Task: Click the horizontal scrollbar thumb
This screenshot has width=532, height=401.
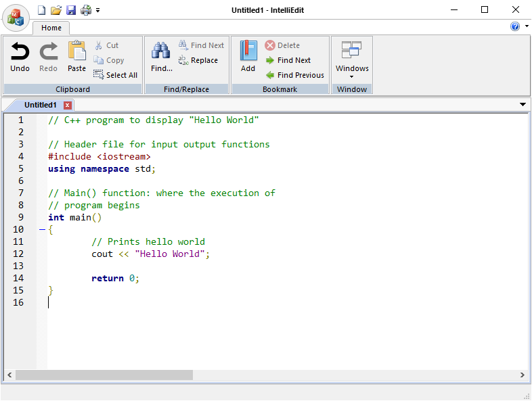Action: pyautogui.click(x=104, y=375)
